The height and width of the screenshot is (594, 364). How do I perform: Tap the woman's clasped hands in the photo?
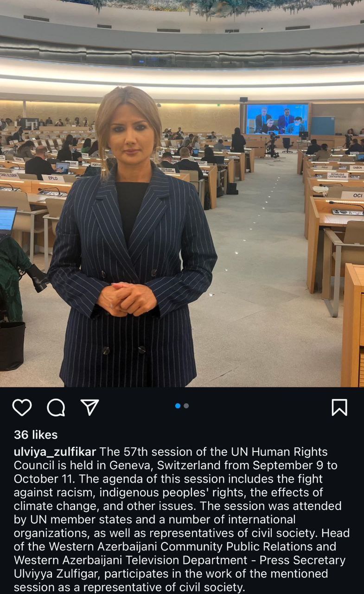tap(126, 298)
